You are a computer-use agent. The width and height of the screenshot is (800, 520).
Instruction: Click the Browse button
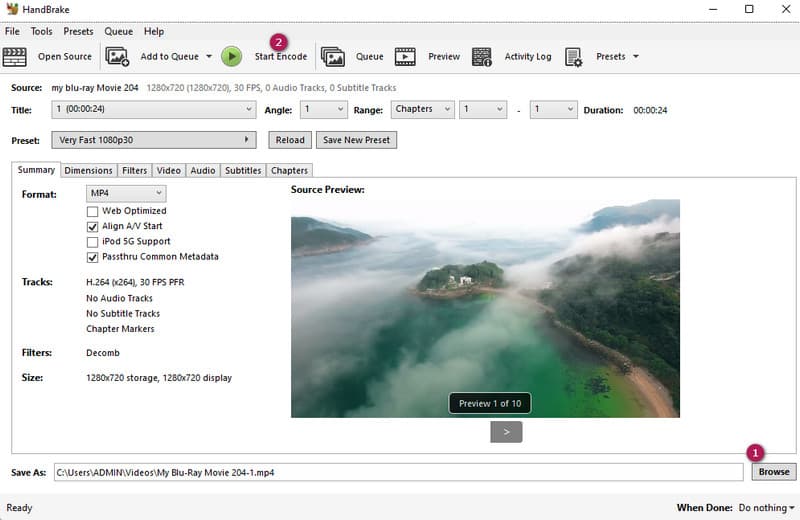click(773, 472)
